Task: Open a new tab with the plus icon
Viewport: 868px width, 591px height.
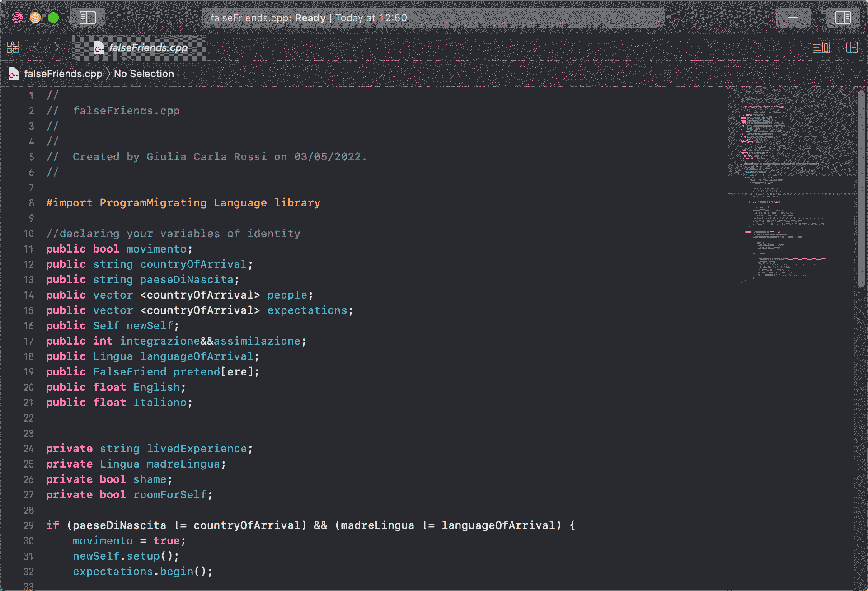Action: 793,18
